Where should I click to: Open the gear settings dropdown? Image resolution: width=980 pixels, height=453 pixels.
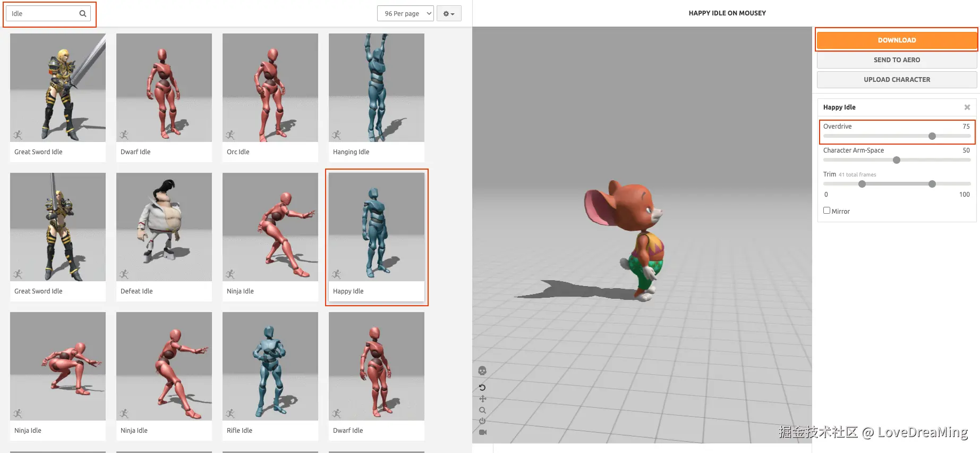click(x=449, y=14)
